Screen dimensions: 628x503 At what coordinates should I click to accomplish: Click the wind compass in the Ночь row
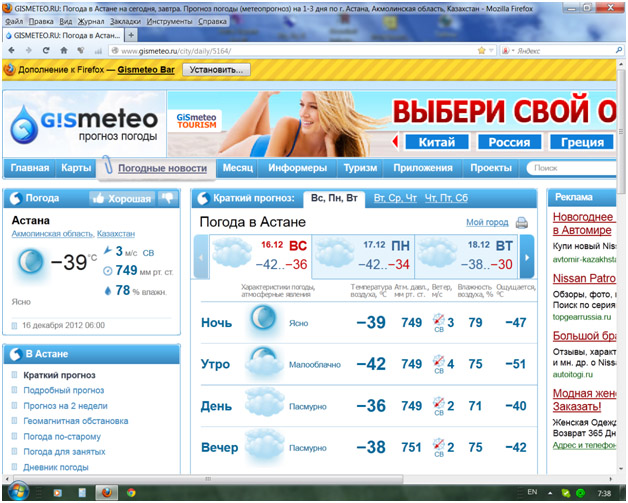(x=439, y=320)
